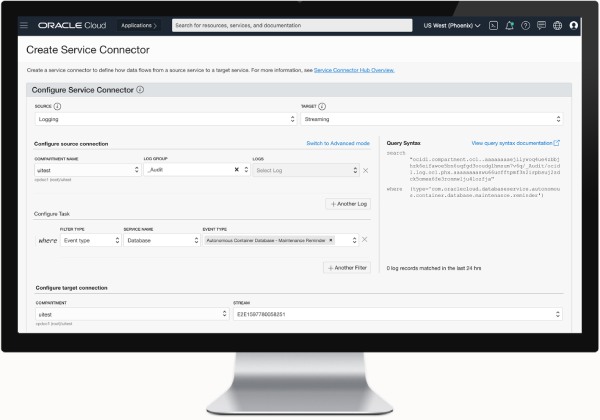Open the target Compartment dropdown
The width and height of the screenshot is (600, 420).
[132, 314]
